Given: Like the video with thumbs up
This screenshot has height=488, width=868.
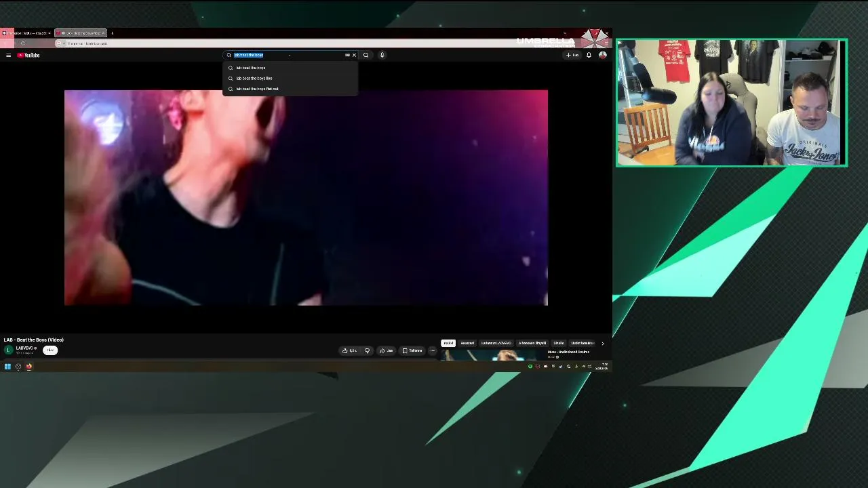Looking at the screenshot, I should [350, 350].
